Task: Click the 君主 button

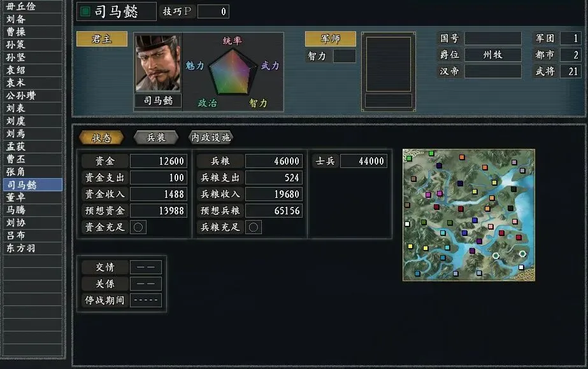Action: (102, 39)
